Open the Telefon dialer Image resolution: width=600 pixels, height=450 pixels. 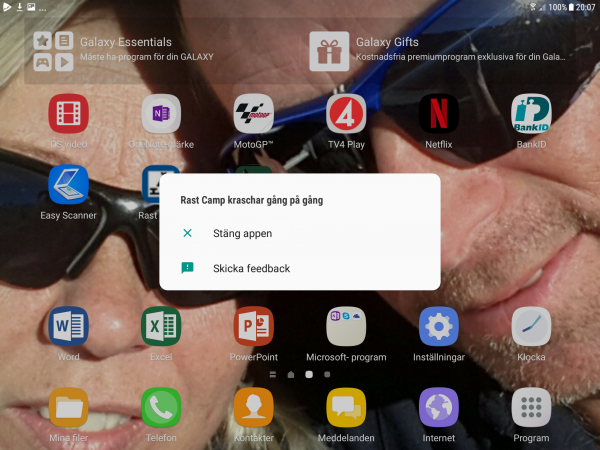pyautogui.click(x=161, y=407)
